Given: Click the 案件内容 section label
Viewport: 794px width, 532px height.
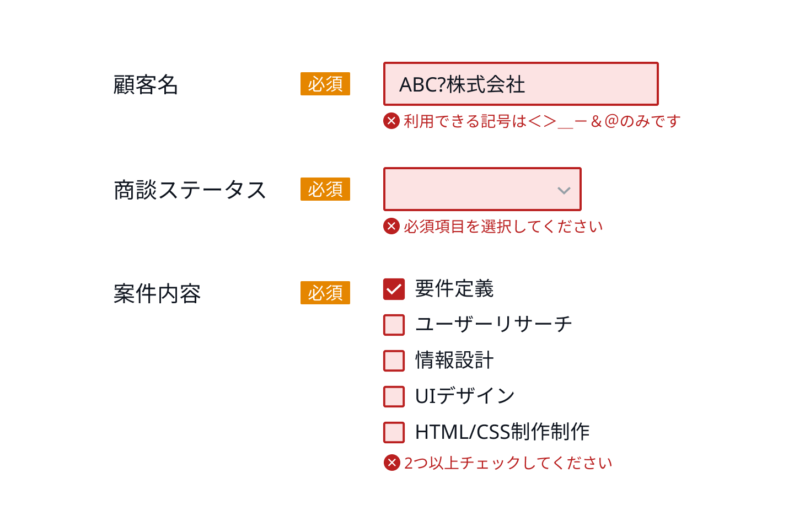Looking at the screenshot, I should (156, 293).
